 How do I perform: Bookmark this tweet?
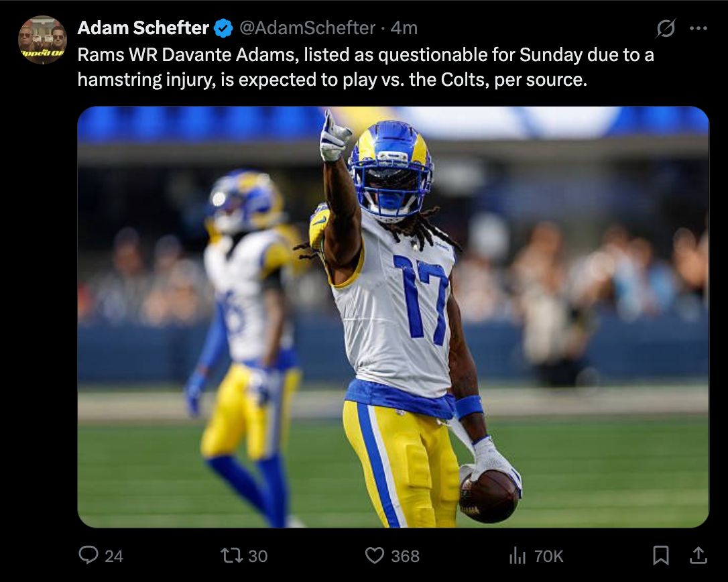click(660, 555)
